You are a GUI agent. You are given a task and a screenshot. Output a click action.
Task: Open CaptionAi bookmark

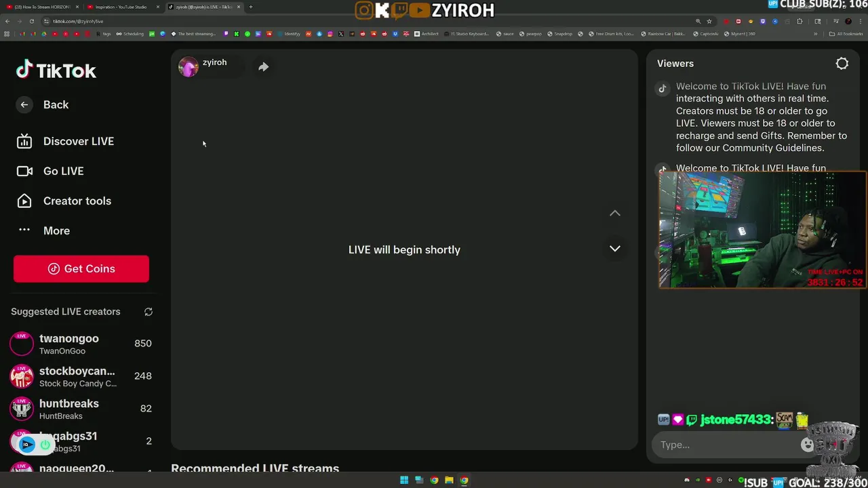[x=706, y=34]
